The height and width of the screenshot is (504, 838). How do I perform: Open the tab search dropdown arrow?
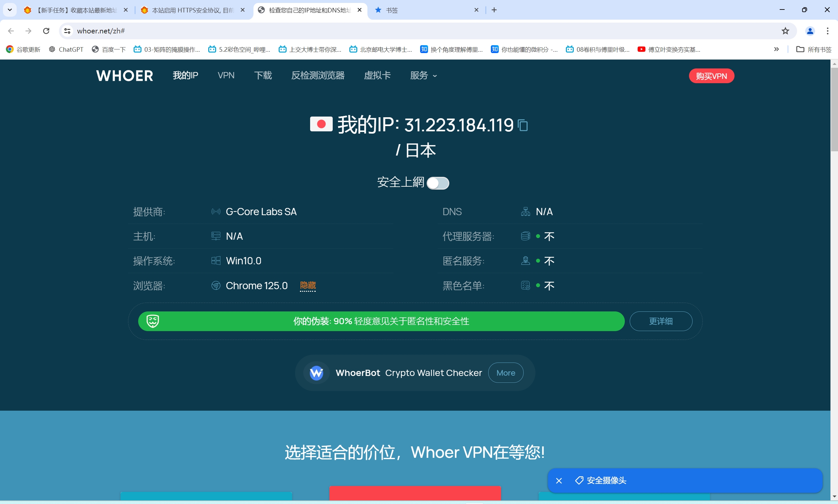pyautogui.click(x=10, y=10)
